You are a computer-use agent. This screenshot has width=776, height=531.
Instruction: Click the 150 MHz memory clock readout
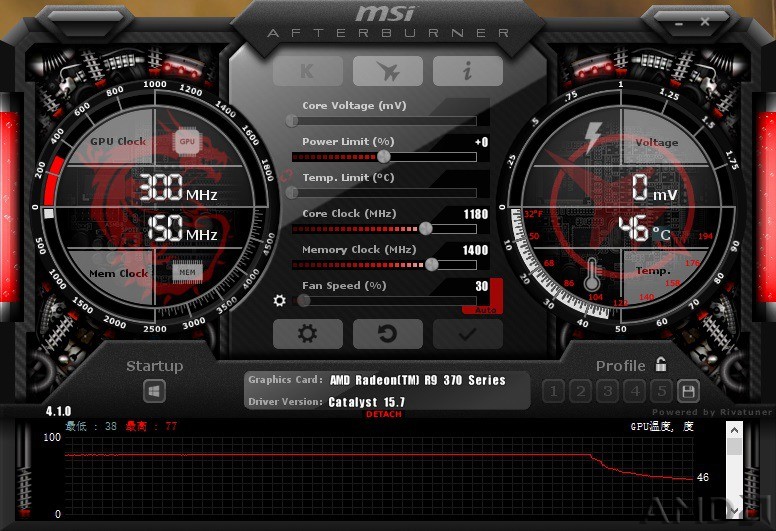point(182,228)
